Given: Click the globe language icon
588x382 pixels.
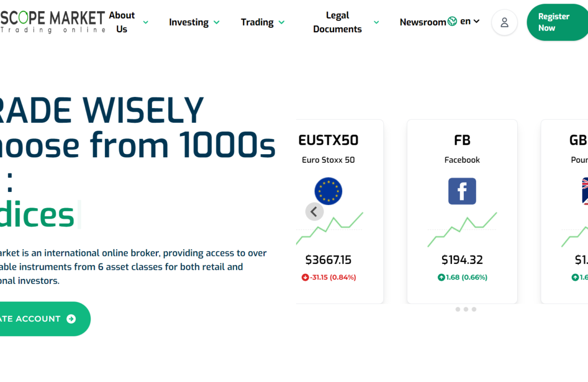Looking at the screenshot, I should 452,21.
